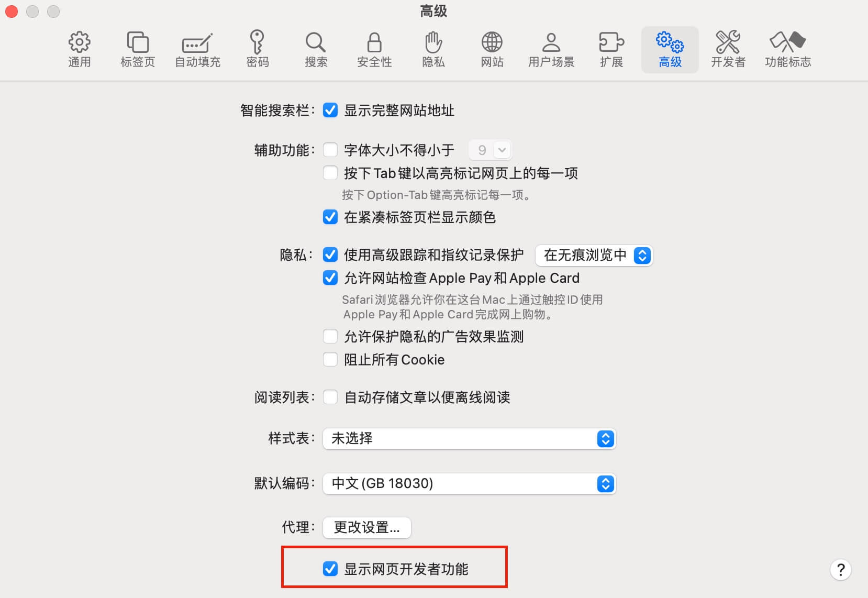The image size is (868, 598).
Task: Switch to the 功能标志 (Feature Flags) tab
Action: point(787,50)
